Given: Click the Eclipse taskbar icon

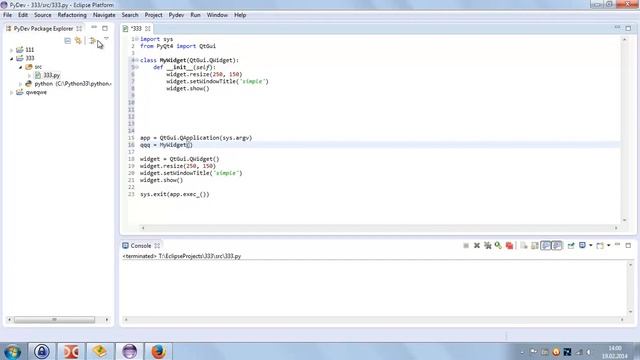Looking at the screenshot, I should [x=129, y=351].
